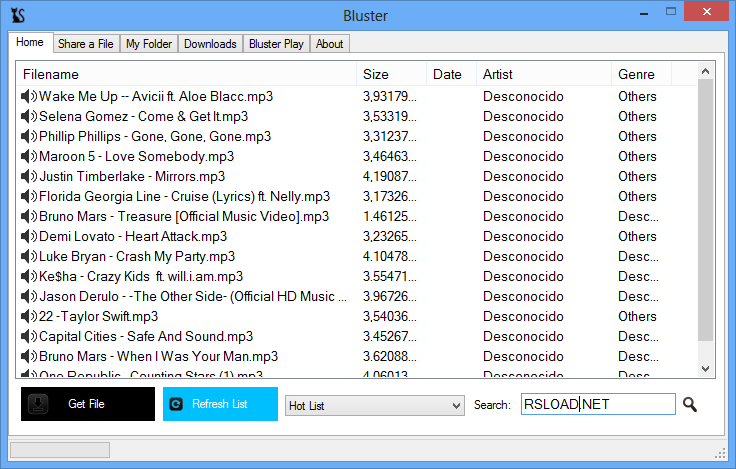Click Desconocido artist cell in Wake Me Up row
Screen dimensions: 736x469
coord(523,96)
